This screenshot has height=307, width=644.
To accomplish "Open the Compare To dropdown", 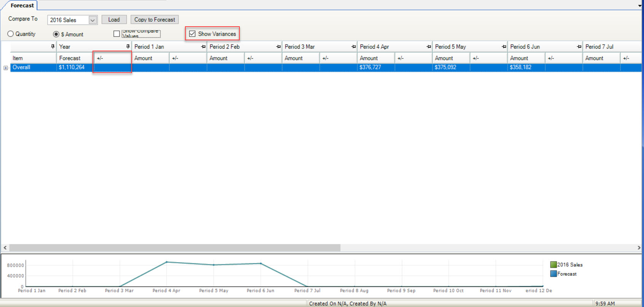I will [x=92, y=20].
